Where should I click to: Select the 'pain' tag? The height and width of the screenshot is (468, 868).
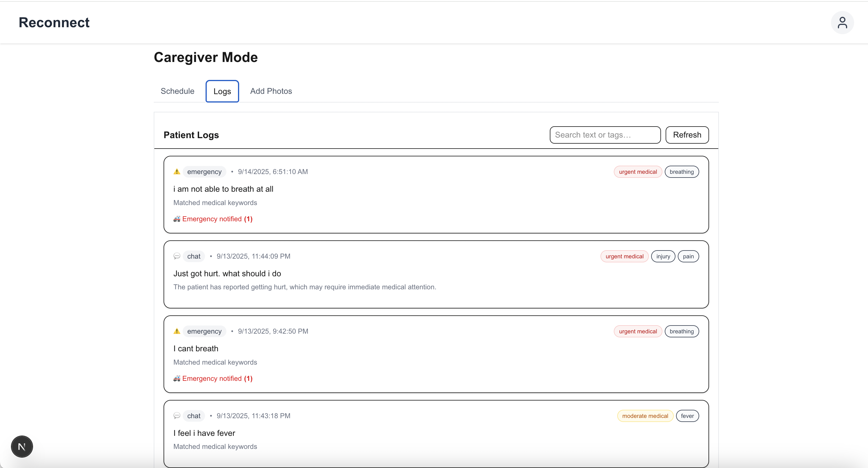click(x=688, y=256)
